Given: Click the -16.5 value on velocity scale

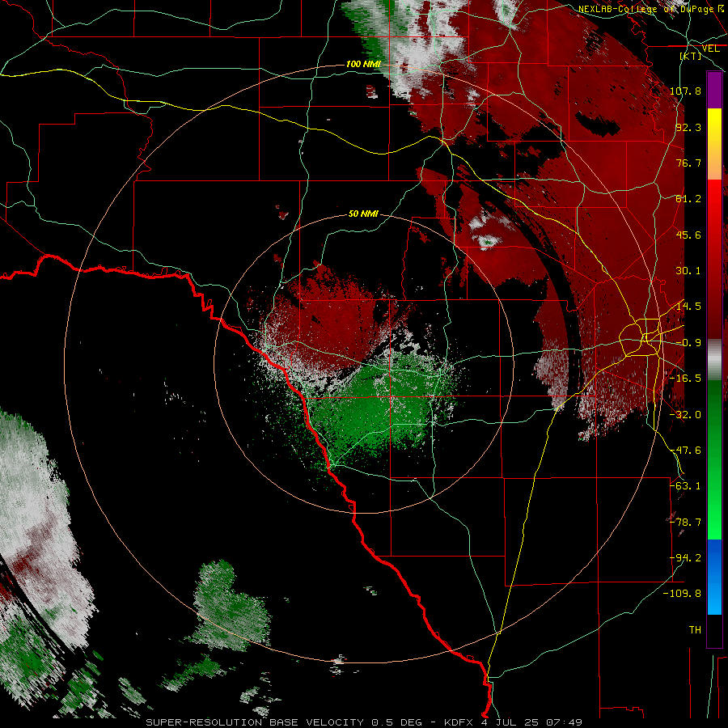Looking at the screenshot, I should click(685, 379).
